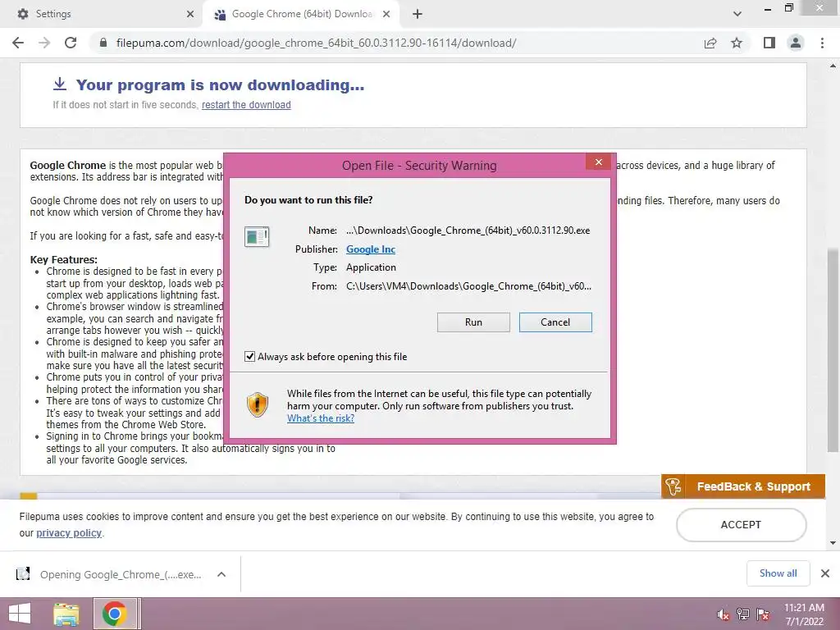Viewport: 840px width, 630px height.
Task: Click the page scroll down arrow
Action: [833, 543]
